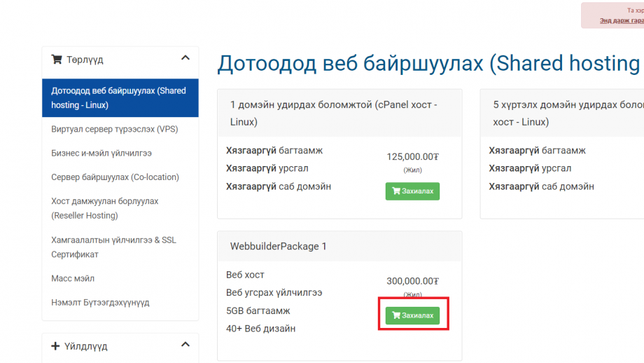Order the 125,000.00₮ cPanel hosting plan
Viewport: 644px width, 363px height.
pos(412,191)
